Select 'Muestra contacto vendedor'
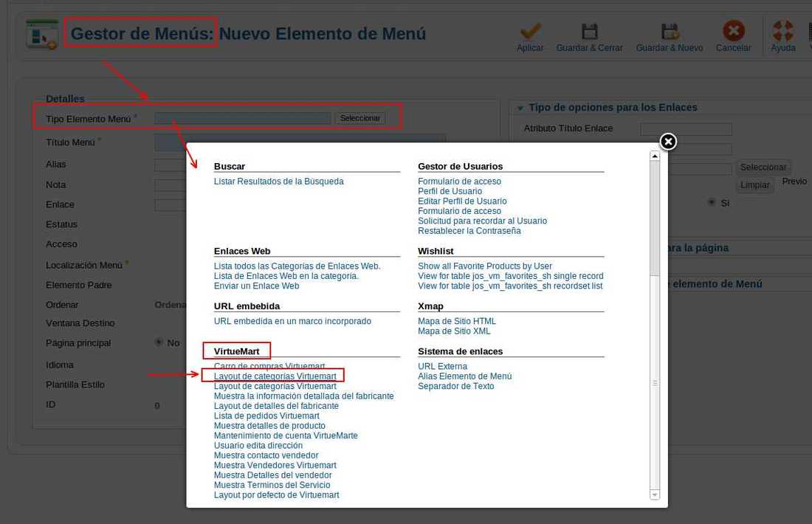The height and width of the screenshot is (524, 812). [x=266, y=455]
